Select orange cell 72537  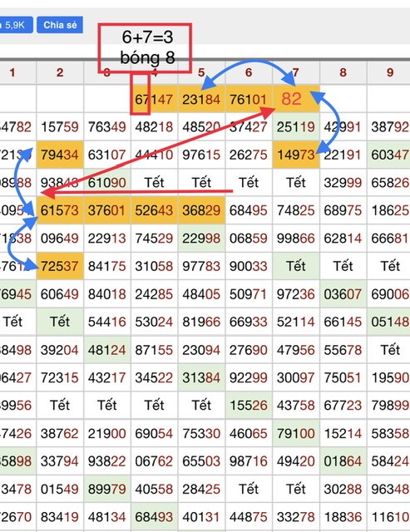[x=60, y=266]
